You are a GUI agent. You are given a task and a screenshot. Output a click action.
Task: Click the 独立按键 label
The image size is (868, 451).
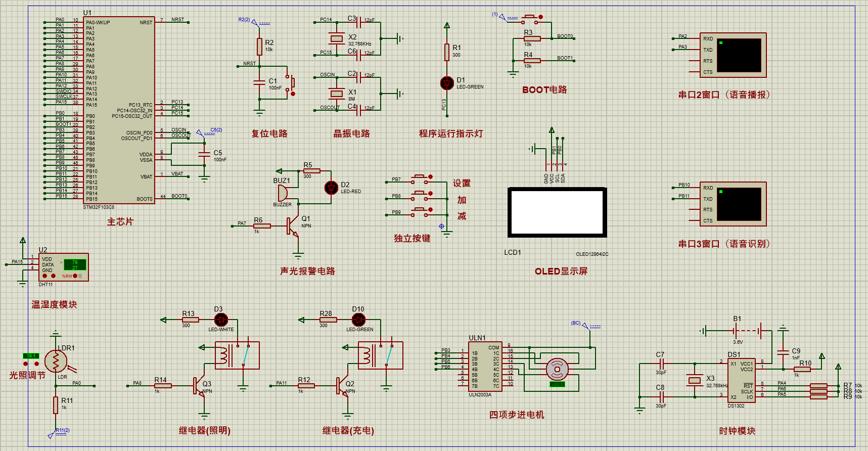[413, 238]
